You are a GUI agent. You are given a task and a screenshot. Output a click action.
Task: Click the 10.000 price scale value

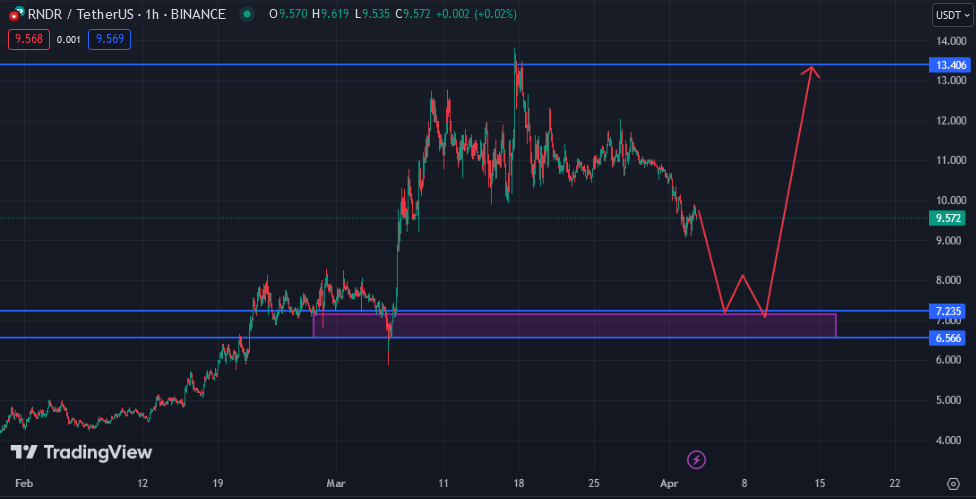point(949,200)
